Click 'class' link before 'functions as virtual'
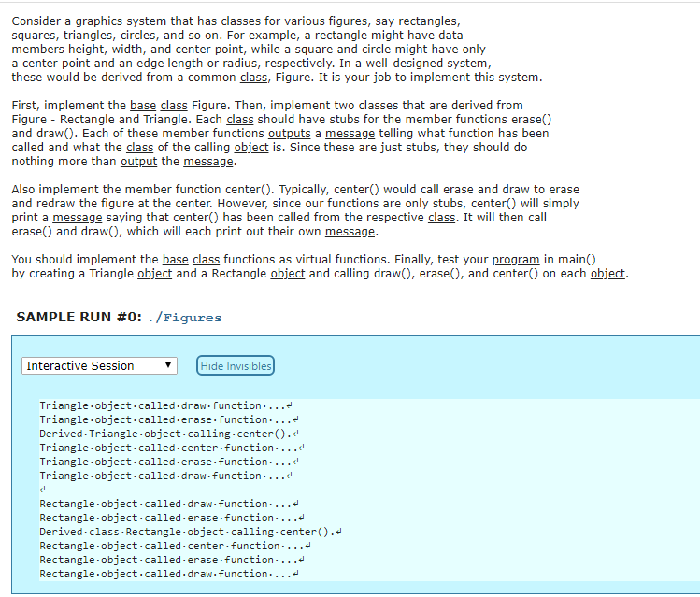The width and height of the screenshot is (700, 597). click(207, 260)
